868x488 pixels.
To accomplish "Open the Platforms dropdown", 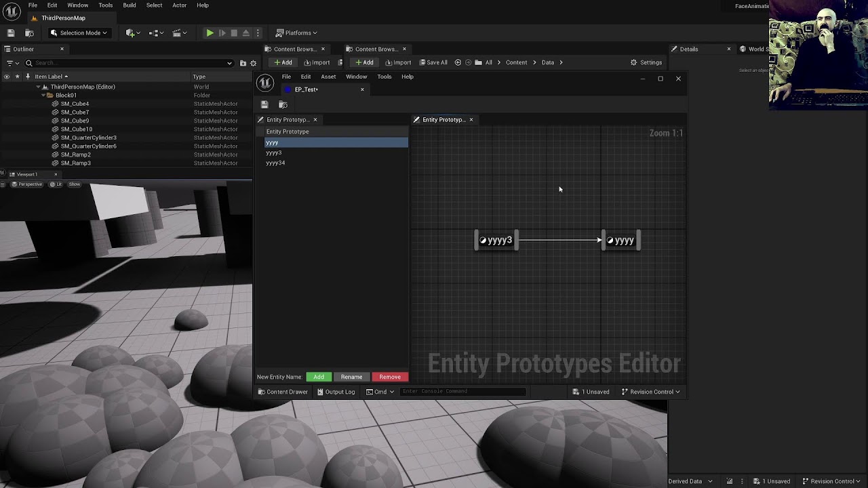I will pos(297,33).
